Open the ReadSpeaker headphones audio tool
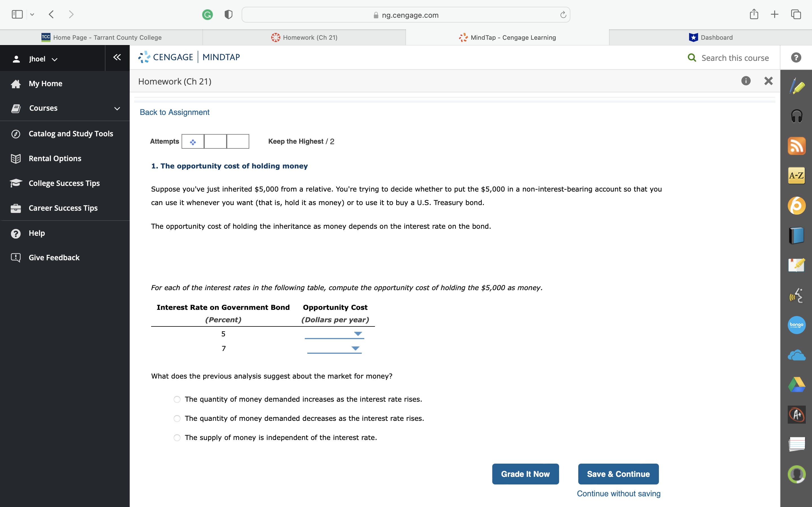The width and height of the screenshot is (812, 507). pos(796,116)
